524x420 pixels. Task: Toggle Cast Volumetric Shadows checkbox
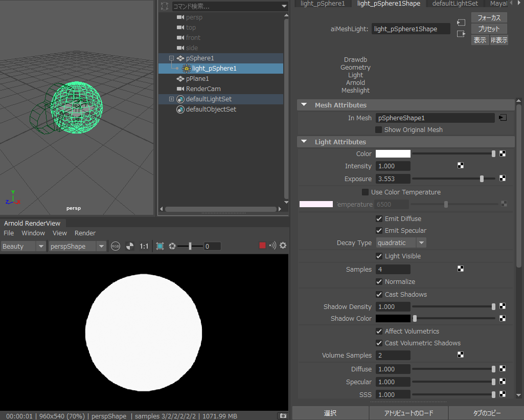[379, 343]
